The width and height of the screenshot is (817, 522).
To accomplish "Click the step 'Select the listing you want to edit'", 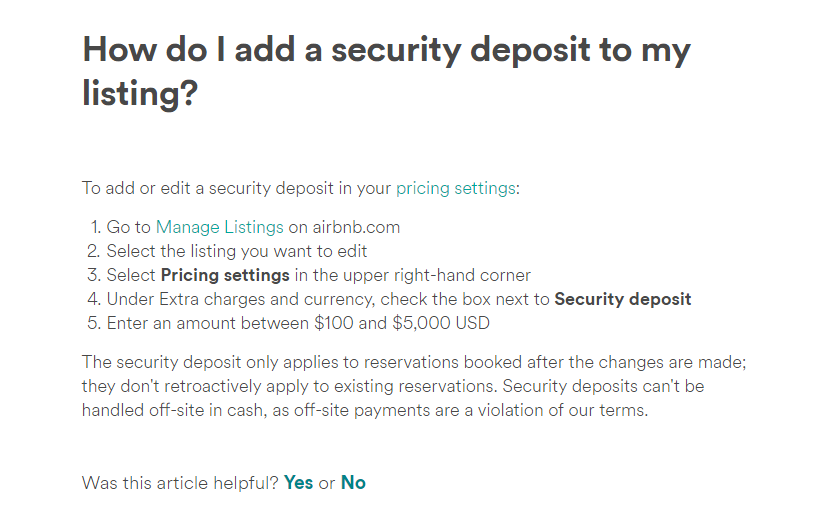I will pos(237,251).
